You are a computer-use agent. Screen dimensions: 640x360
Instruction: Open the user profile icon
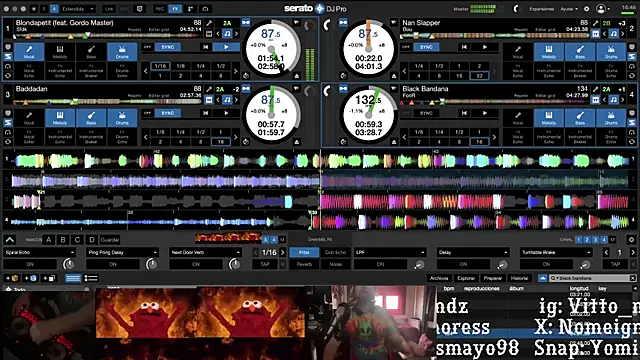tap(601, 9)
